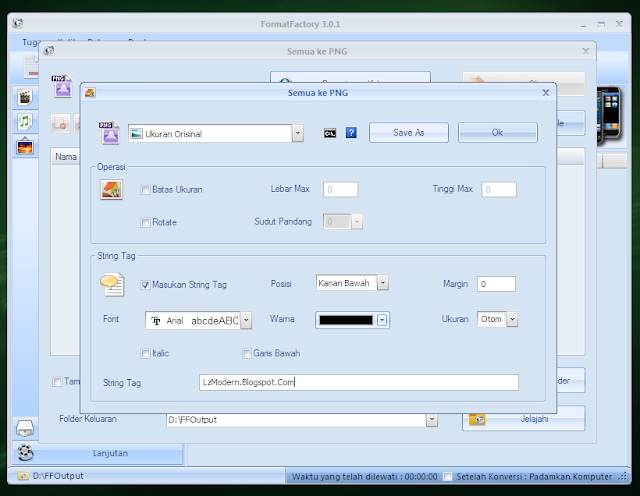The image size is (640, 496).
Task: Click the output folder icon in status bar
Action: point(23,476)
